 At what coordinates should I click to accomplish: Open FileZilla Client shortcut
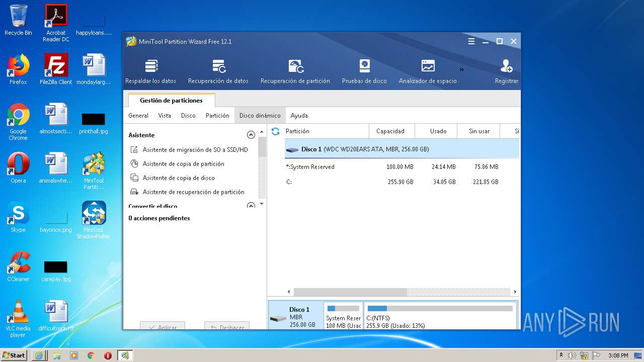click(56, 69)
